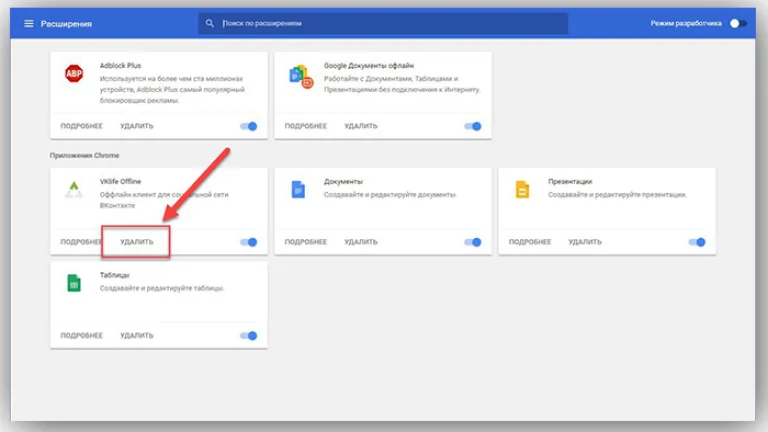Open Подробнее for Таблицы app
This screenshot has height=432, width=768.
(x=82, y=336)
